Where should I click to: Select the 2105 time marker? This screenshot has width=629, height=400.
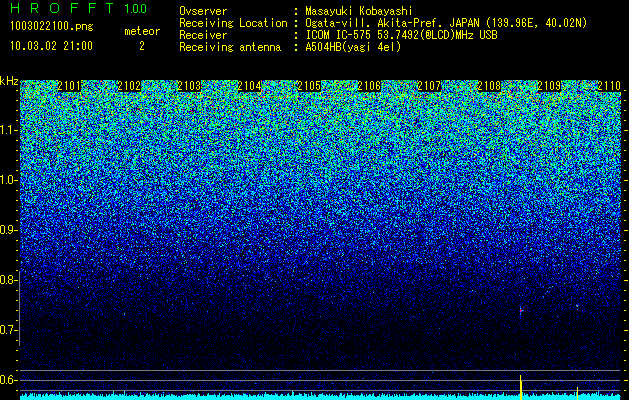(x=309, y=86)
